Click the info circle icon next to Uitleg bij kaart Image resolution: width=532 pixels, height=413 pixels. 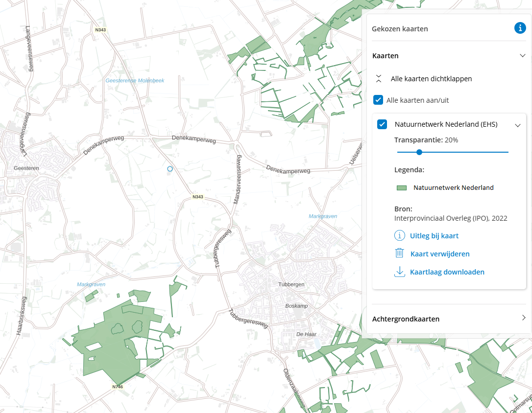click(x=399, y=235)
